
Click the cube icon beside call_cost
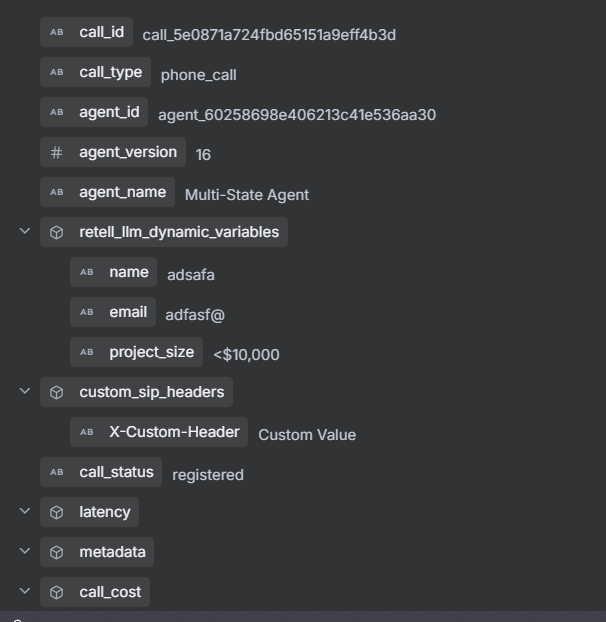(57, 592)
